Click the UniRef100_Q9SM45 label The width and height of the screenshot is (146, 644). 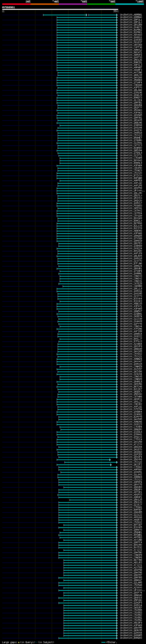(x=131, y=115)
